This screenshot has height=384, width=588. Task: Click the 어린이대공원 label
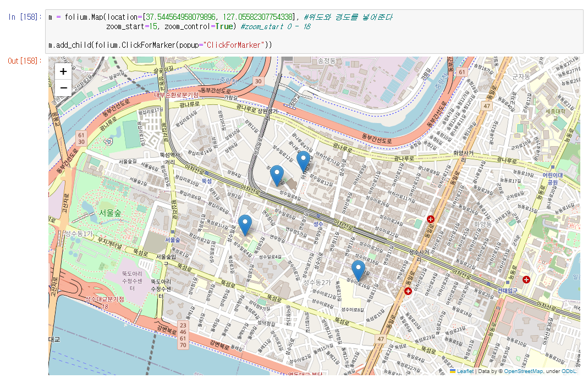click(553, 179)
